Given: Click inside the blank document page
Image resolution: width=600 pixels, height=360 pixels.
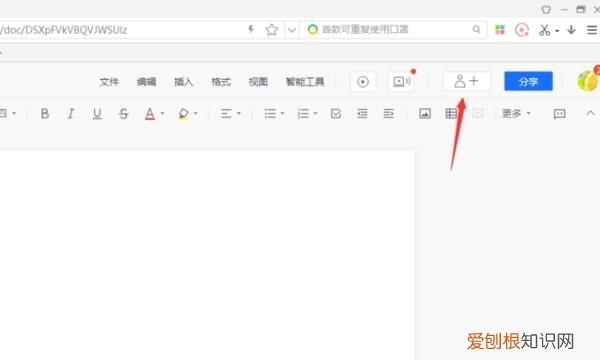Looking at the screenshot, I should tap(207, 256).
